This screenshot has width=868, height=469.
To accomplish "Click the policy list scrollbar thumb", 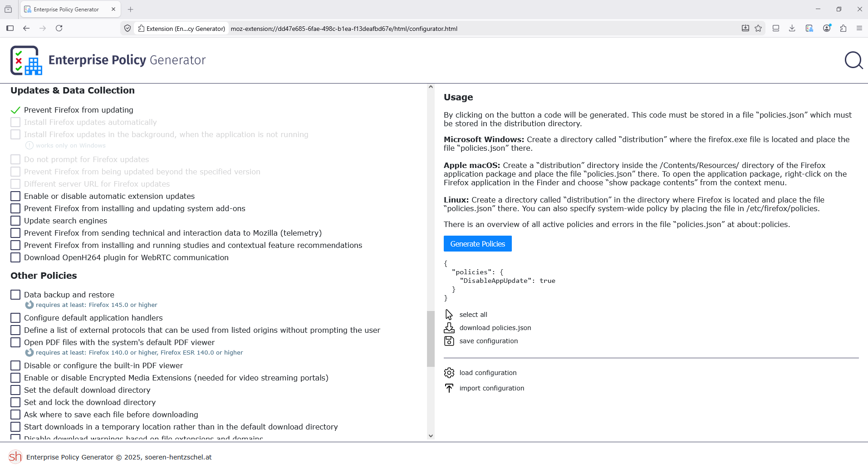I will (x=431, y=338).
